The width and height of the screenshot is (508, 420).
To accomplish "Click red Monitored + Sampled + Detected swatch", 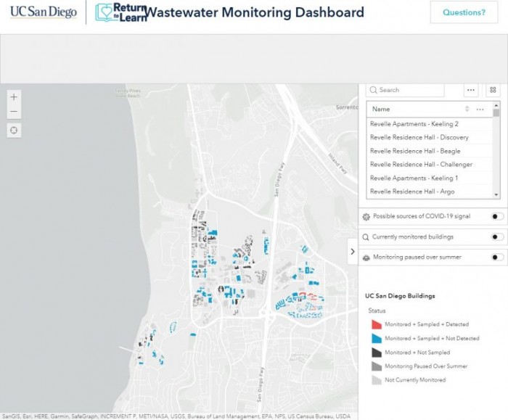I will (x=376, y=324).
